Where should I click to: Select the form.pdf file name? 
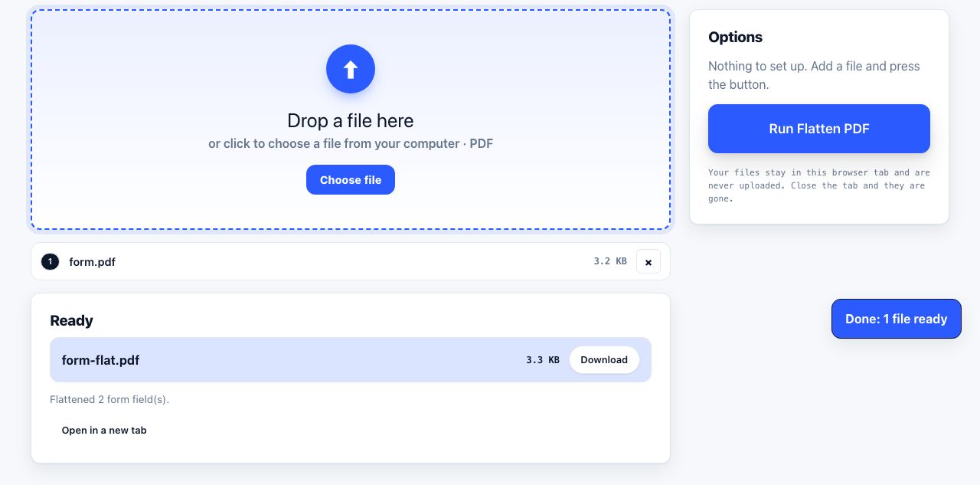[x=93, y=262]
